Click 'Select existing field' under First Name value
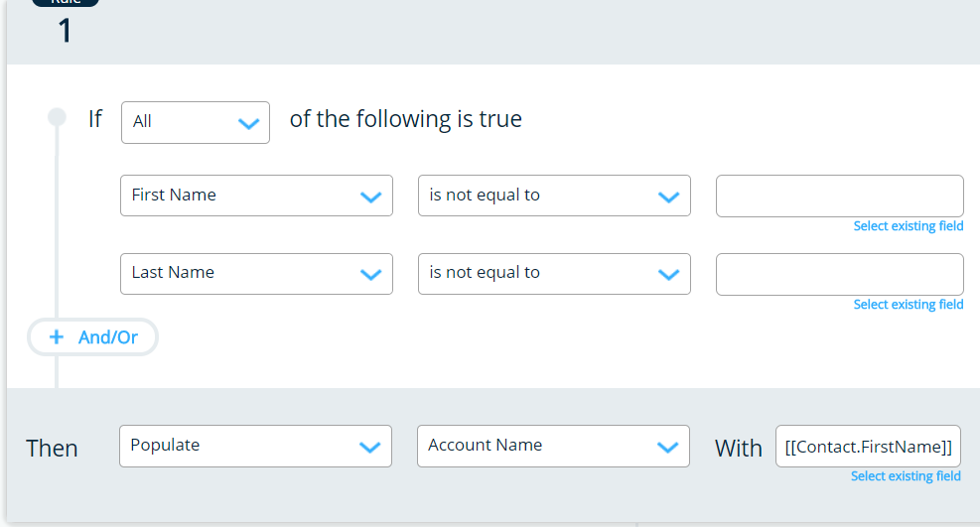 point(908,226)
